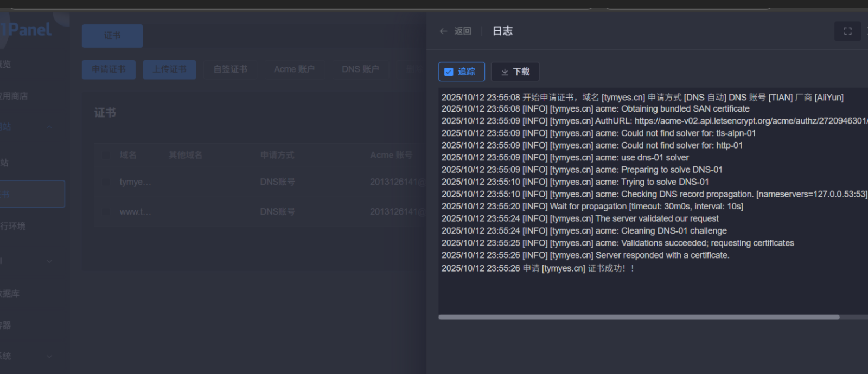Screen dimensions: 868x374
Task: Click the back arrow icon beside 返回
Action: coord(443,31)
